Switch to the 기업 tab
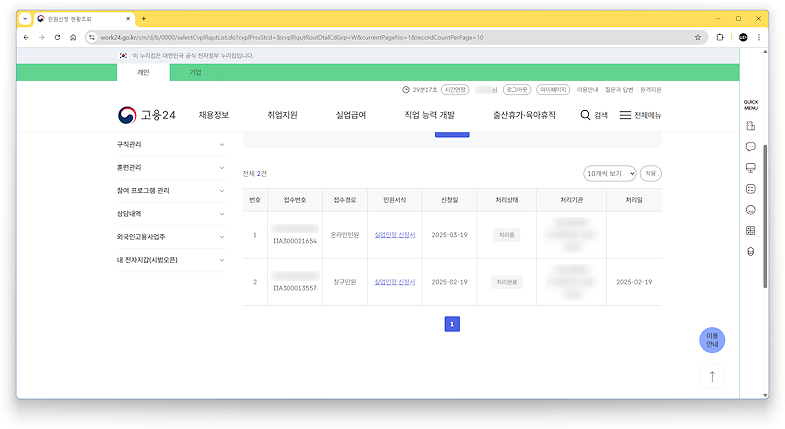Viewport: 785px width, 429px height. coord(195,73)
